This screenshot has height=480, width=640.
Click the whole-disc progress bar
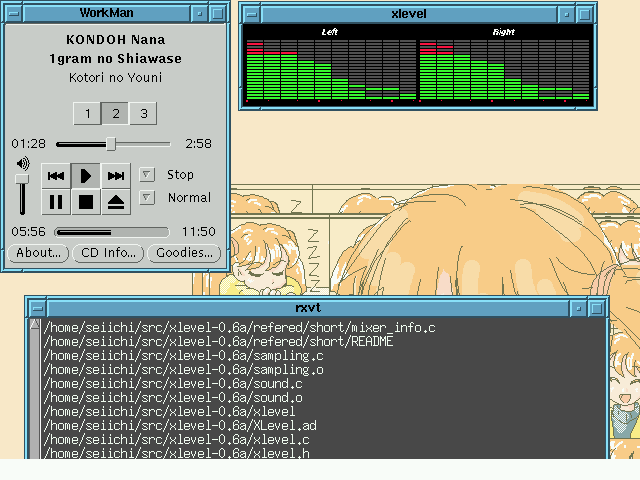click(x=112, y=232)
